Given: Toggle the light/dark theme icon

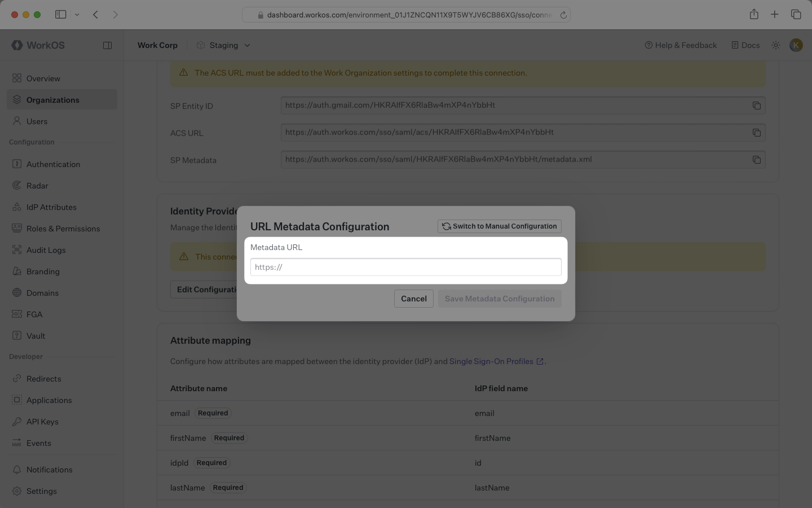Looking at the screenshot, I should tap(776, 45).
